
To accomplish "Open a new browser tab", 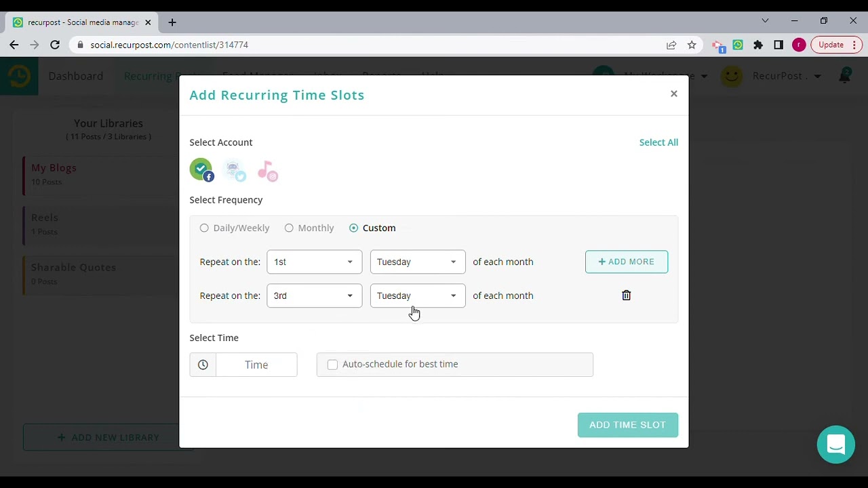I will pyautogui.click(x=172, y=22).
